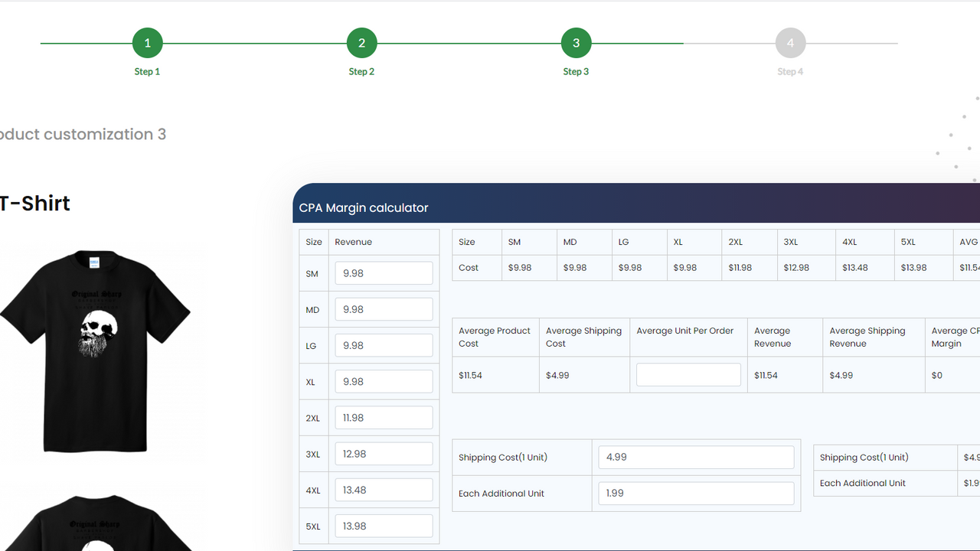
Task: Select the 5XL revenue field showing 13.98
Action: (x=384, y=526)
